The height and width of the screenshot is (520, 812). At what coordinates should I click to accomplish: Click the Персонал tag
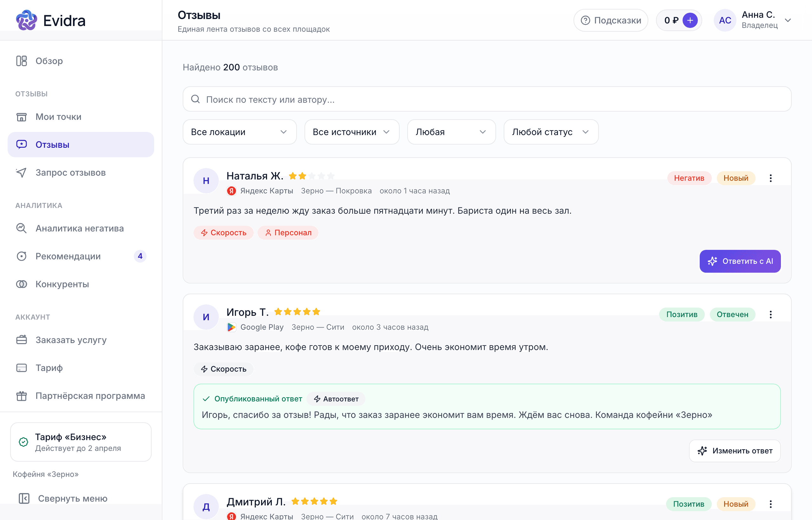pyautogui.click(x=288, y=233)
